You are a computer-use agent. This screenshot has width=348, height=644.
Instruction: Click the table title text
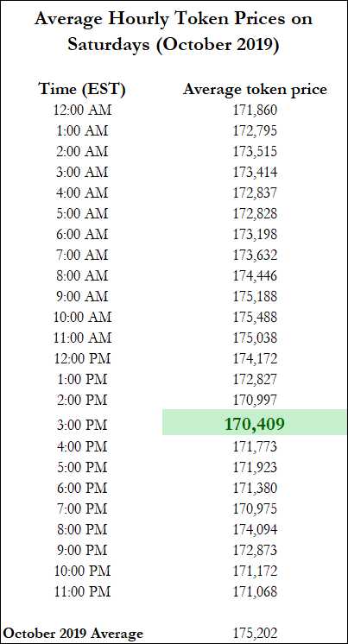click(x=174, y=31)
